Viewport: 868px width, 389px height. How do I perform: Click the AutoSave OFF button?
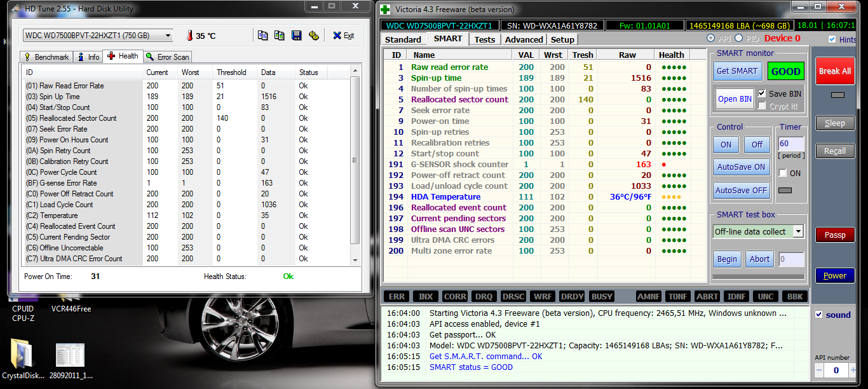[741, 190]
